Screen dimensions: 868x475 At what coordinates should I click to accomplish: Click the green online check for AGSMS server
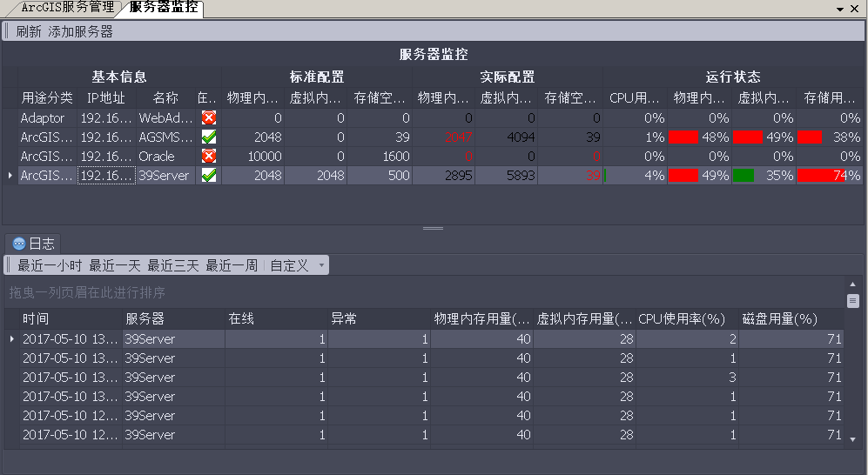pos(209,137)
